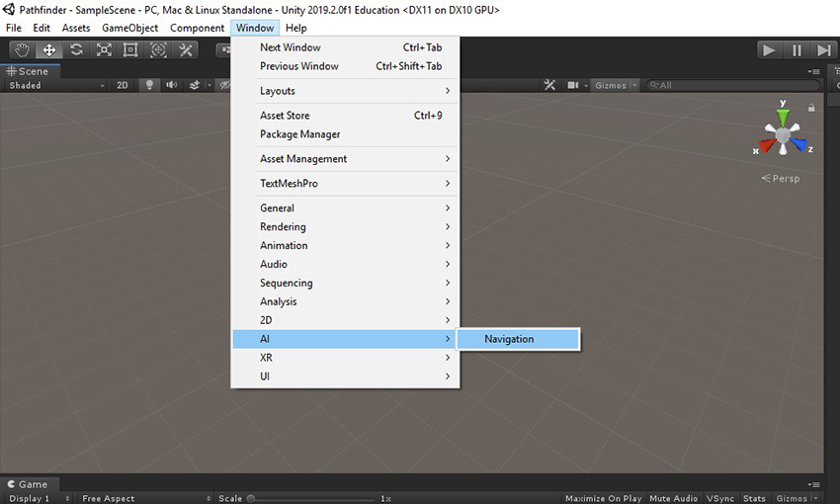Image resolution: width=840 pixels, height=504 pixels.
Task: Expand Analysis submenu
Action: click(345, 301)
